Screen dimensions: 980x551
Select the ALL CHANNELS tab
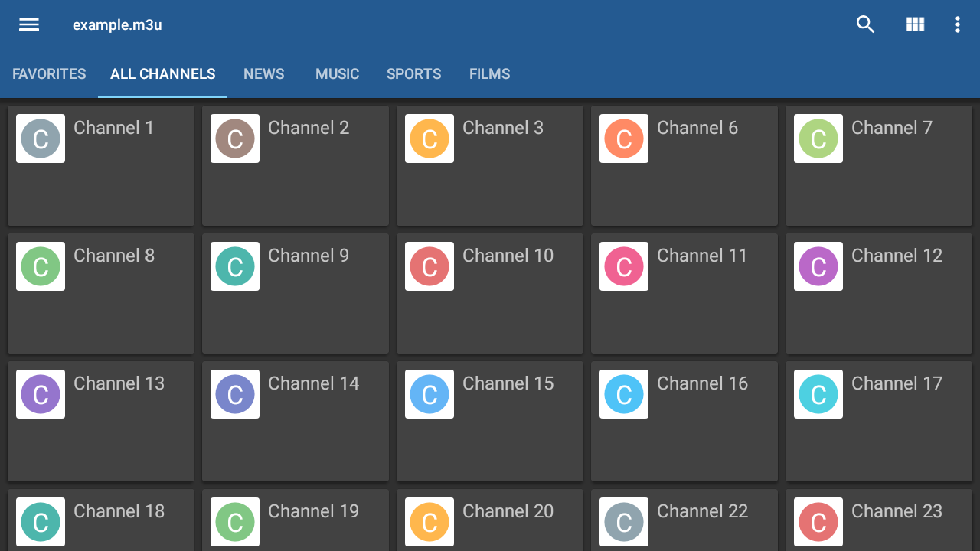click(162, 73)
